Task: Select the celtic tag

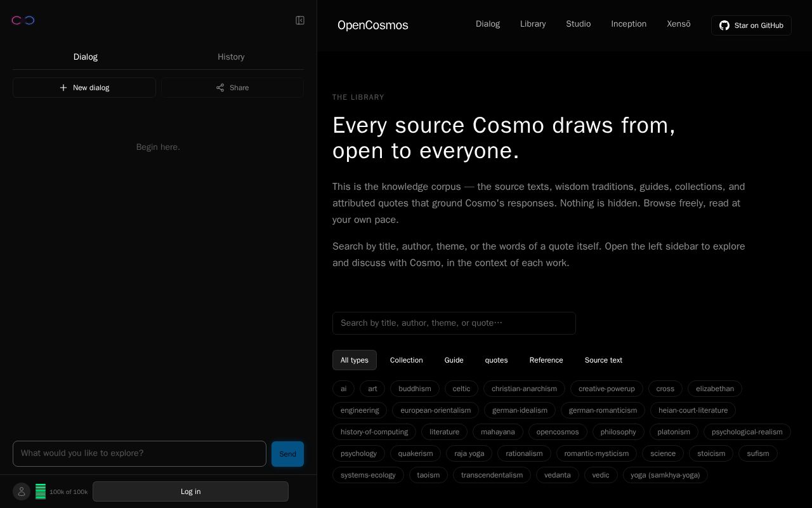Action: pyautogui.click(x=462, y=389)
